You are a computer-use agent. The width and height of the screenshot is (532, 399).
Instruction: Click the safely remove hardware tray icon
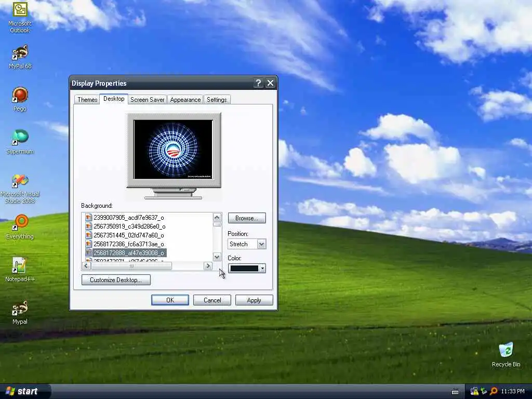[x=484, y=391]
